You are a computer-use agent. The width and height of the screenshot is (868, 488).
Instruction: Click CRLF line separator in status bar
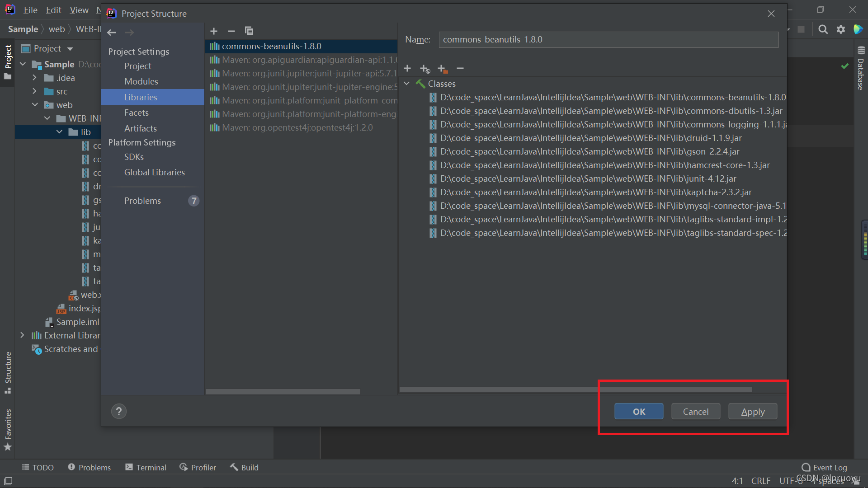(x=761, y=481)
